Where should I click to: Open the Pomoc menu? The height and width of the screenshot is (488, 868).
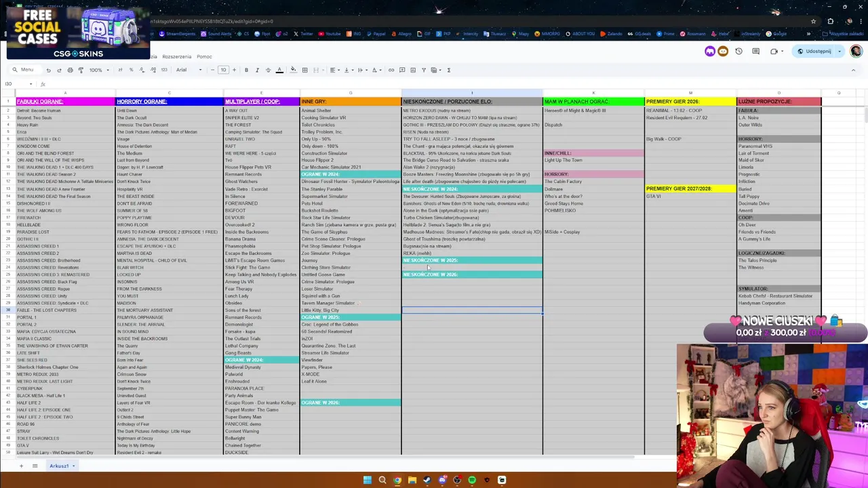(x=204, y=56)
